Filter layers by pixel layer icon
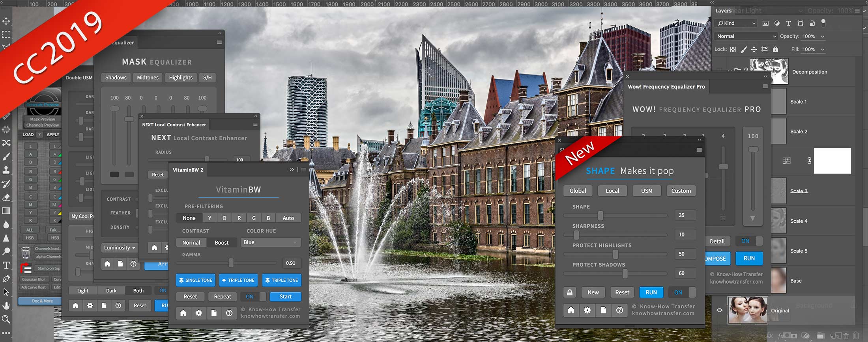This screenshot has height=342, width=868. (765, 23)
